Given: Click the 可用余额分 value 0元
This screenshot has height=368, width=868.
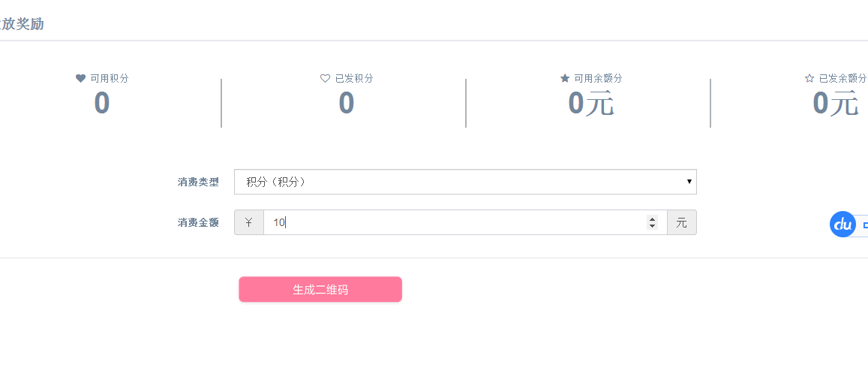Looking at the screenshot, I should coord(591,103).
